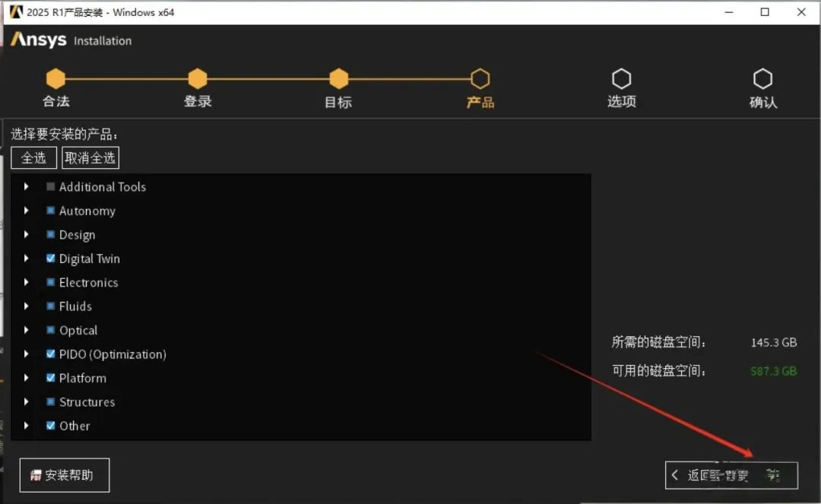Expand the Platform tree node
Viewport: 821px width, 504px height.
point(26,378)
